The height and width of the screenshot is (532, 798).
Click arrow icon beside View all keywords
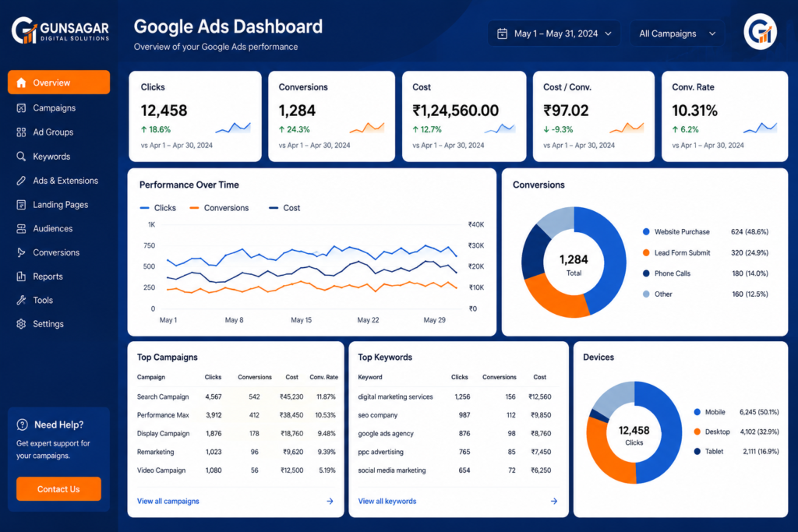(554, 501)
